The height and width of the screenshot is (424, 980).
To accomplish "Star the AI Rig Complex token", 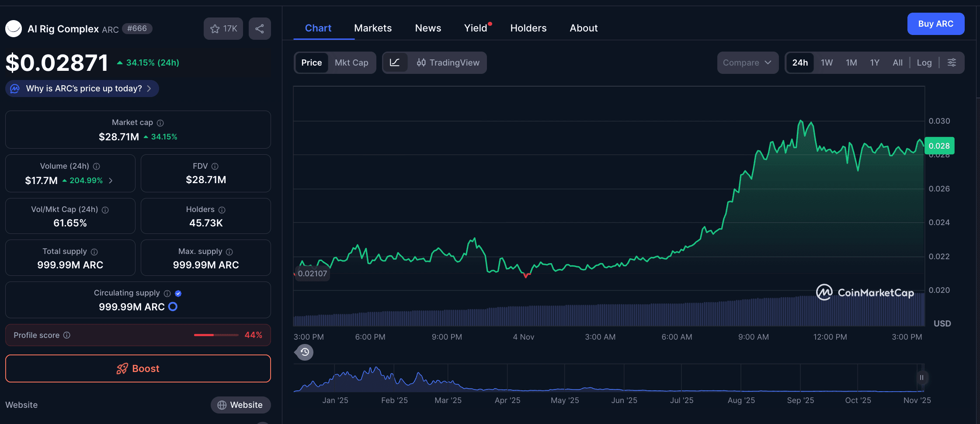I will (x=215, y=28).
